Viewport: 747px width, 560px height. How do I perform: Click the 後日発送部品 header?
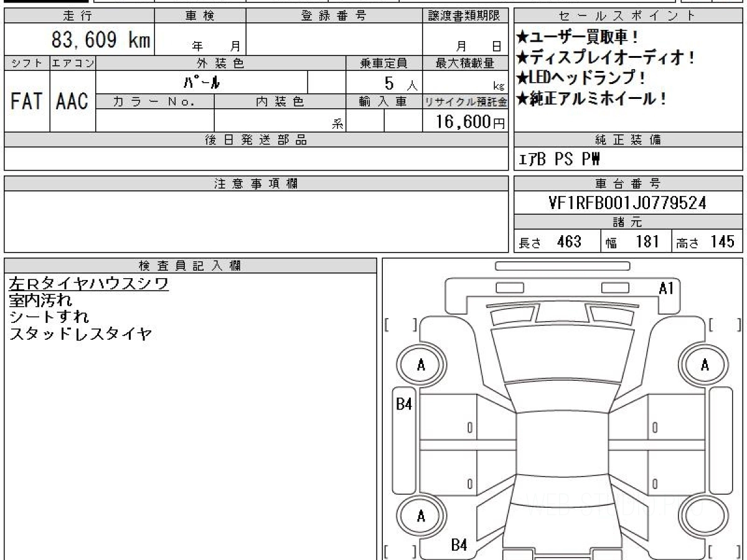click(x=256, y=140)
